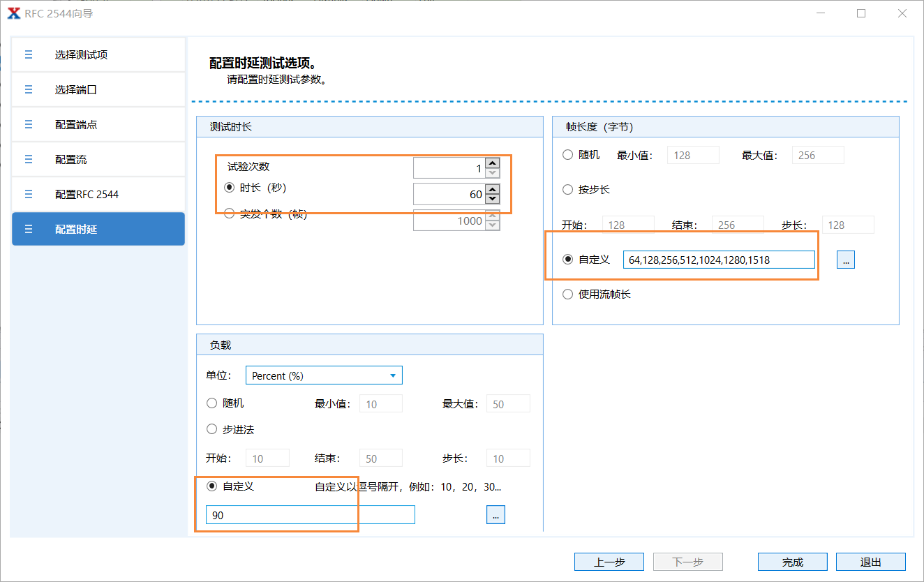Decrease the 60 second duration with down arrow

click(491, 198)
